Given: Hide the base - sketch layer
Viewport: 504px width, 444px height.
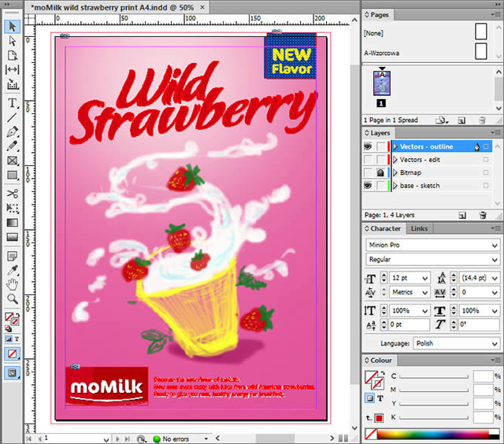Looking at the screenshot, I should pos(368,186).
